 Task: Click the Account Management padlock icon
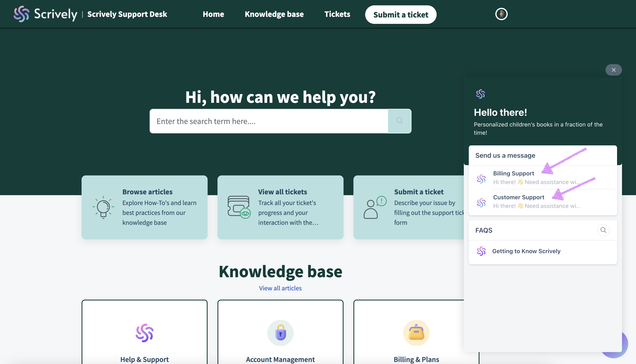pos(280,333)
